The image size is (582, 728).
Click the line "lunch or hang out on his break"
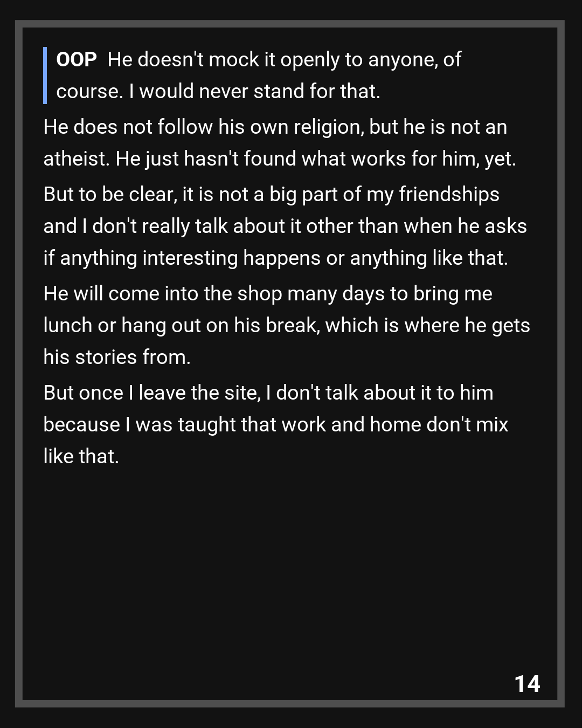point(286,325)
